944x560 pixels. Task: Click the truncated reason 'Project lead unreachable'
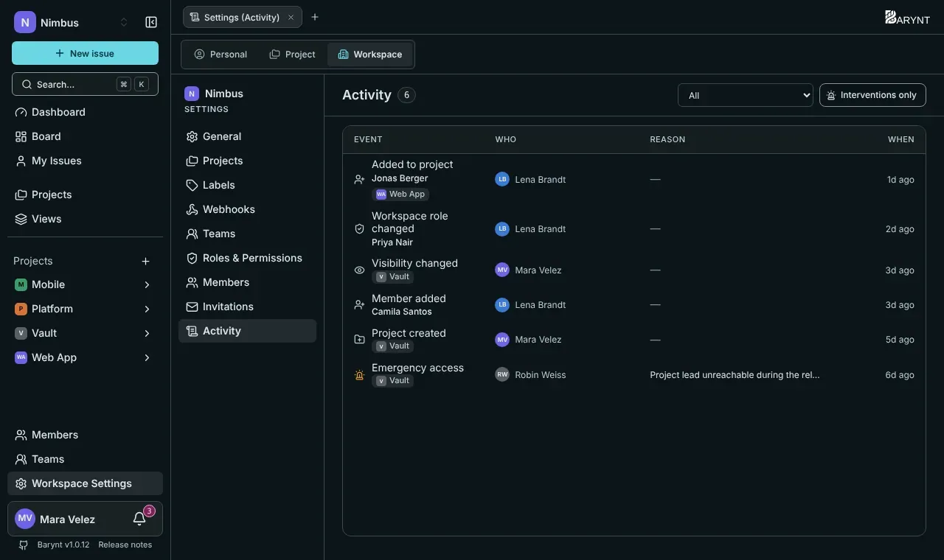[x=735, y=375]
